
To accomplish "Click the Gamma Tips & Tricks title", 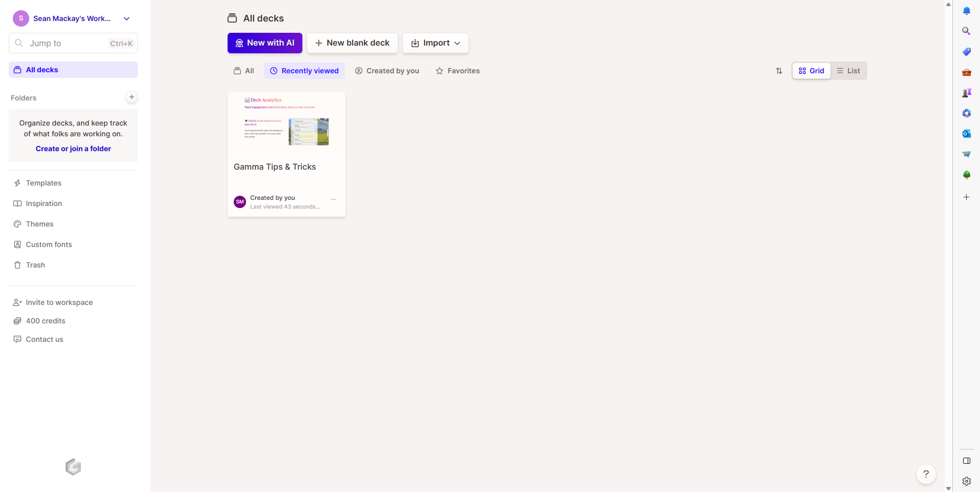I will (275, 167).
